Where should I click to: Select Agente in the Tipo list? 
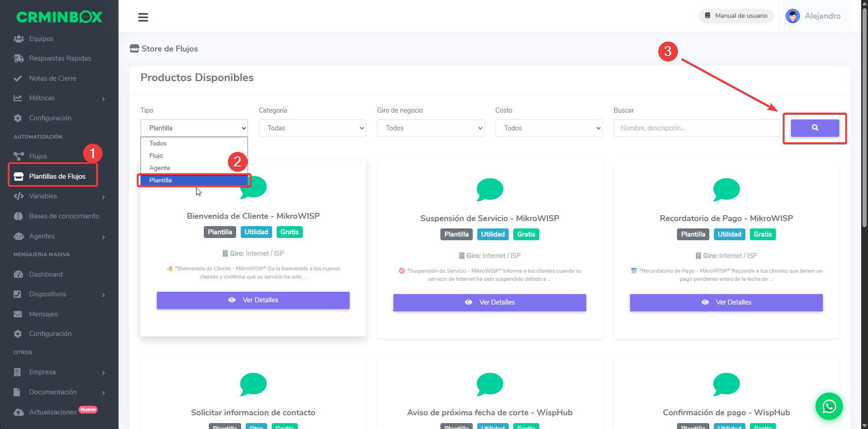194,168
